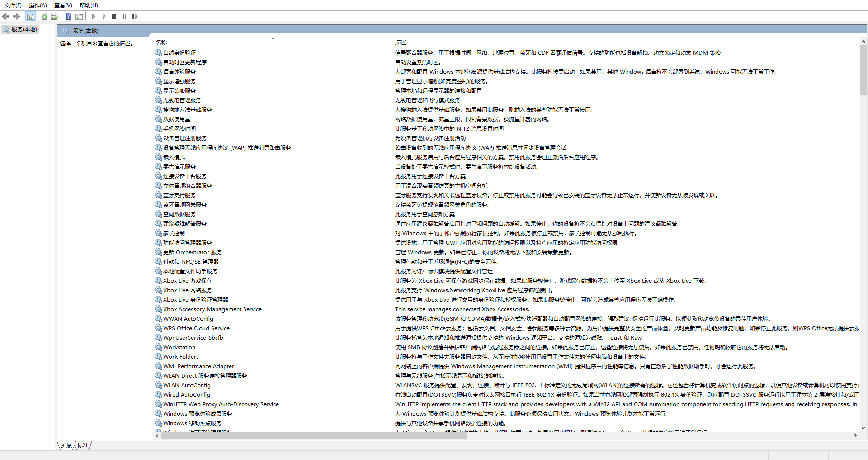The height and width of the screenshot is (460, 868).
Task: Select the WPS Office Cloud Service name
Action: (x=196, y=328)
